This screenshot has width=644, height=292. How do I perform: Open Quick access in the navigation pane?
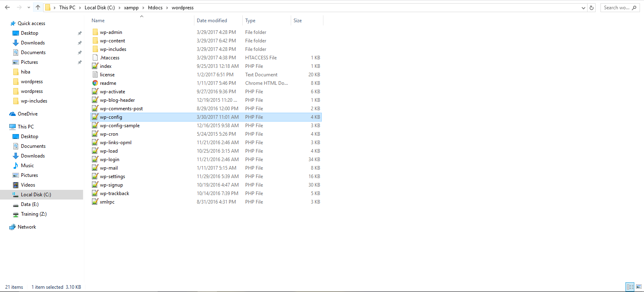pyautogui.click(x=31, y=23)
